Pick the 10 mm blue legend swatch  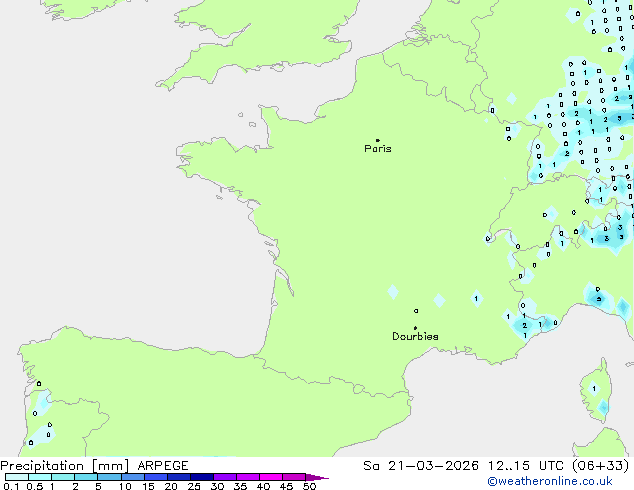[134, 478]
